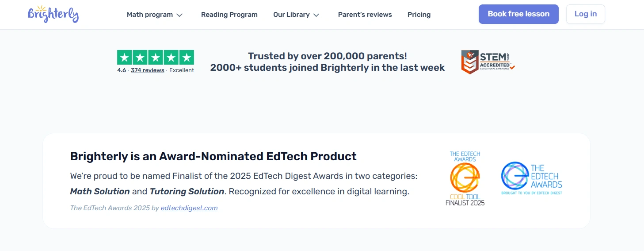This screenshot has width=644, height=251.
Task: Open Parent's reviews page
Action: [365, 15]
